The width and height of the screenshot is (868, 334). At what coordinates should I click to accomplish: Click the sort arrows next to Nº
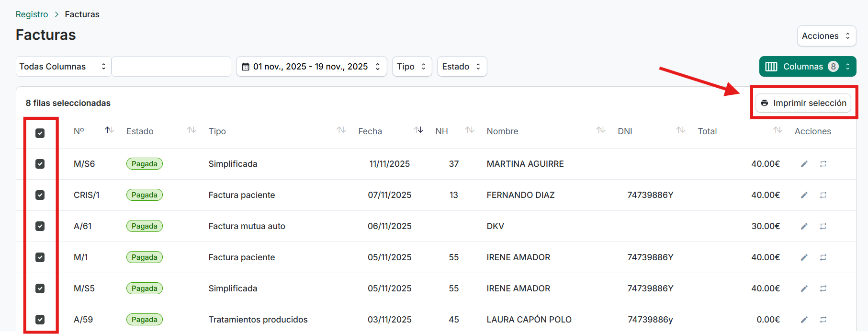[109, 130]
